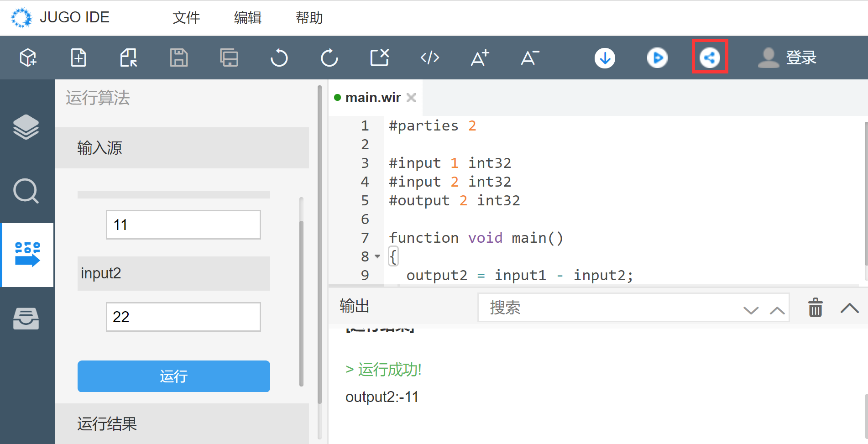Collapse the code fold on line 8
868x444 pixels.
[377, 256]
